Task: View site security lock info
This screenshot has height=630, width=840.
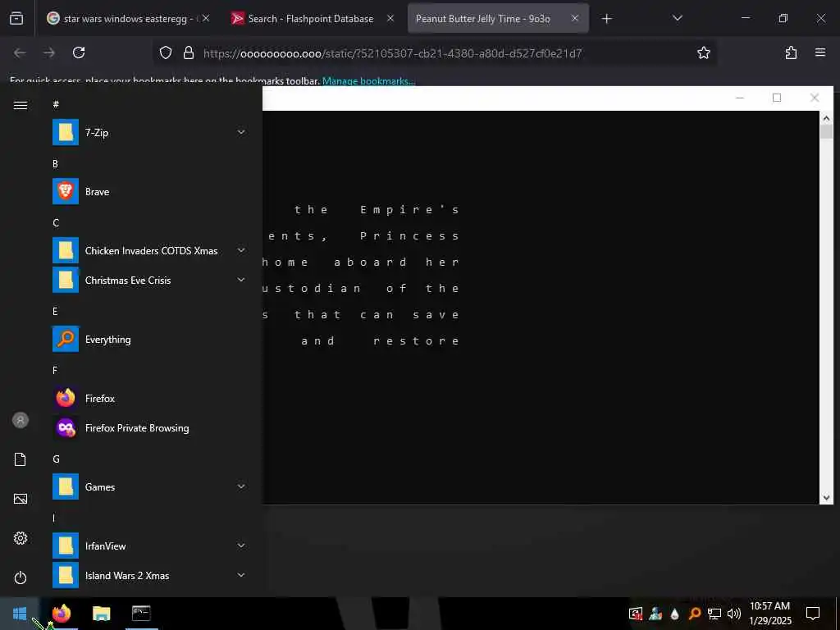Action: 189,52
